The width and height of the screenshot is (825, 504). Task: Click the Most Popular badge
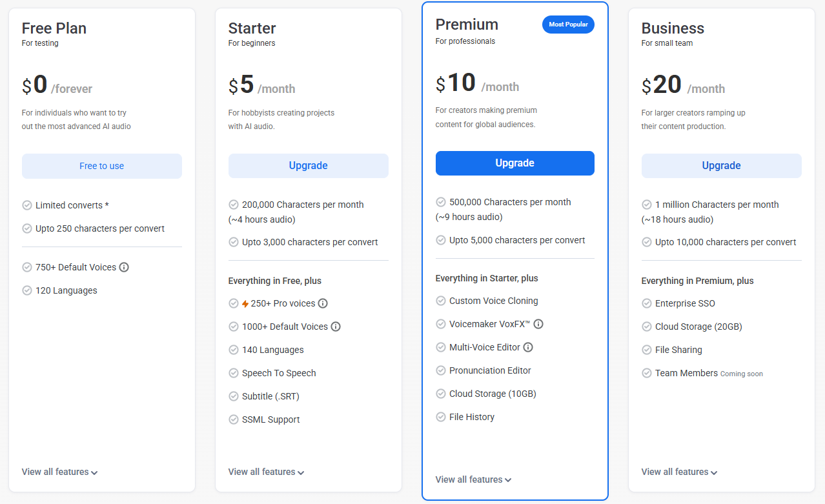[568, 25]
